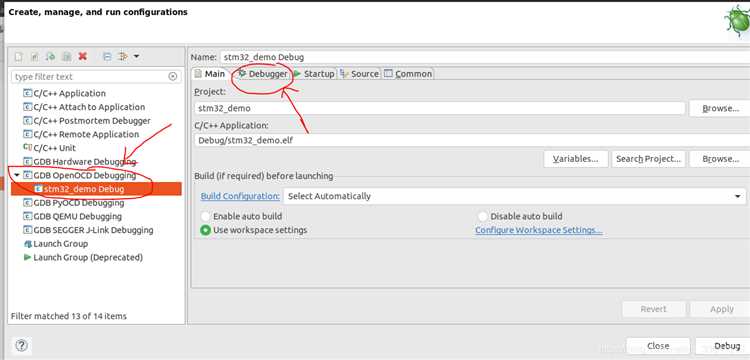This screenshot has height=360, width=750.
Task: Click 'Filter matched 13 of 14 items' text
Action: point(68,316)
